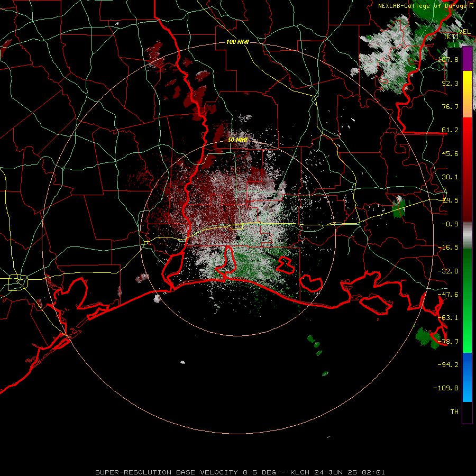The width and height of the screenshot is (476, 476).
Task: Select the gray zero-velocity band of color bar
Action: coord(467,235)
